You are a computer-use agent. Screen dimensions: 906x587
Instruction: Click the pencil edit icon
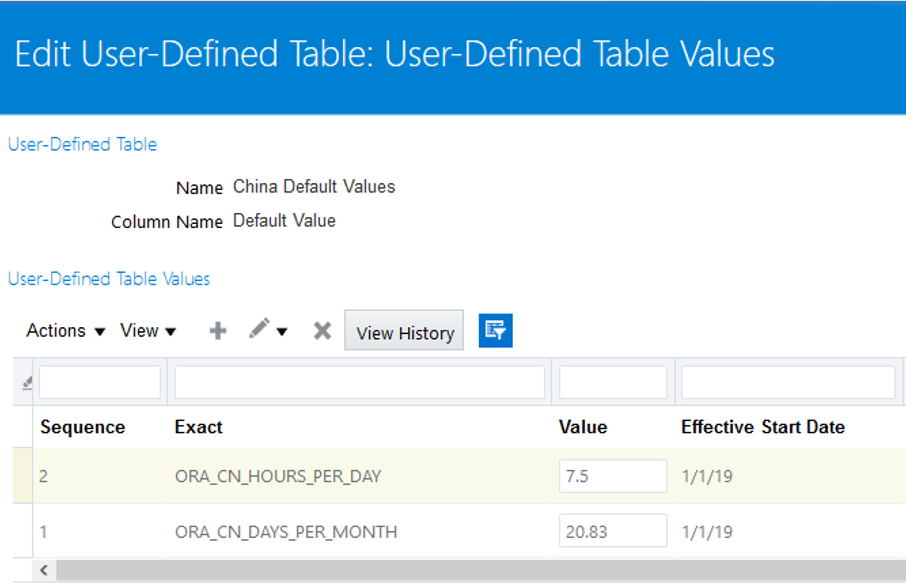[260, 329]
